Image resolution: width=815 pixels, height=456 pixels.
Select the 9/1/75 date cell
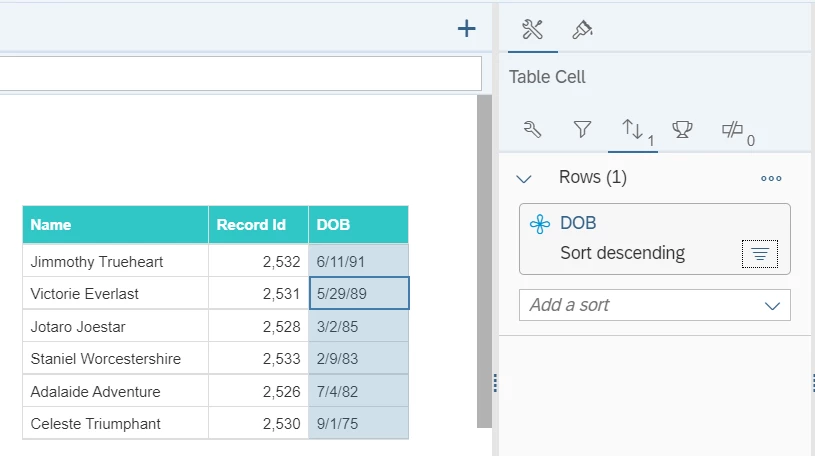tap(358, 424)
